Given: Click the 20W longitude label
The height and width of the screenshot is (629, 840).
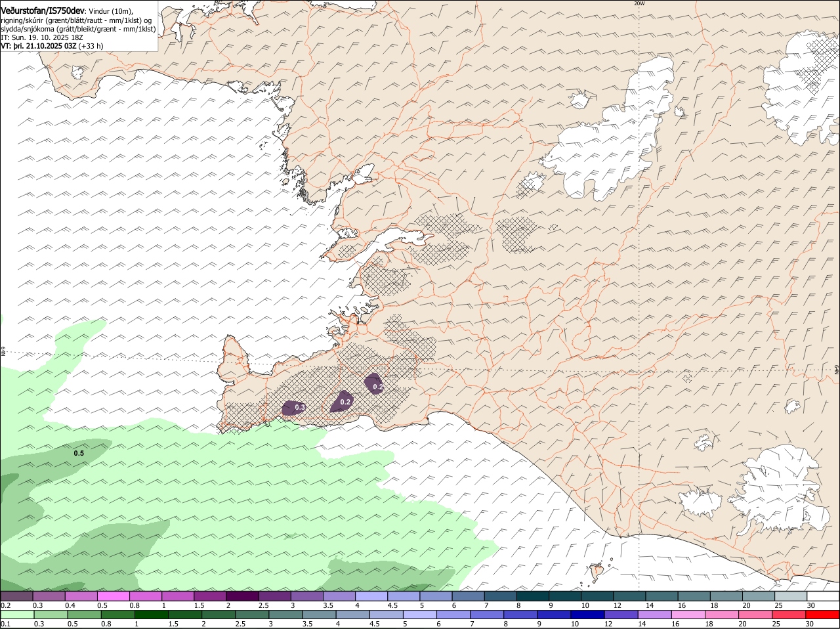Looking at the screenshot, I should click(639, 3).
